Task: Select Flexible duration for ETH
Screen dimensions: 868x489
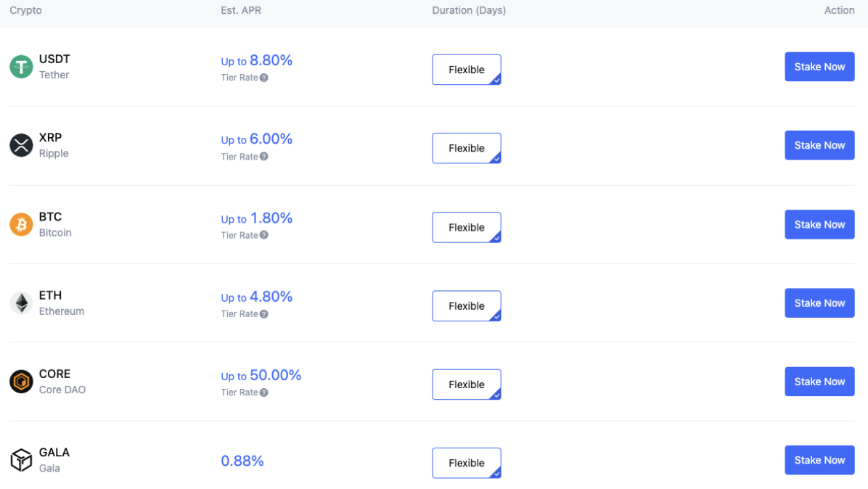Action: 466,306
